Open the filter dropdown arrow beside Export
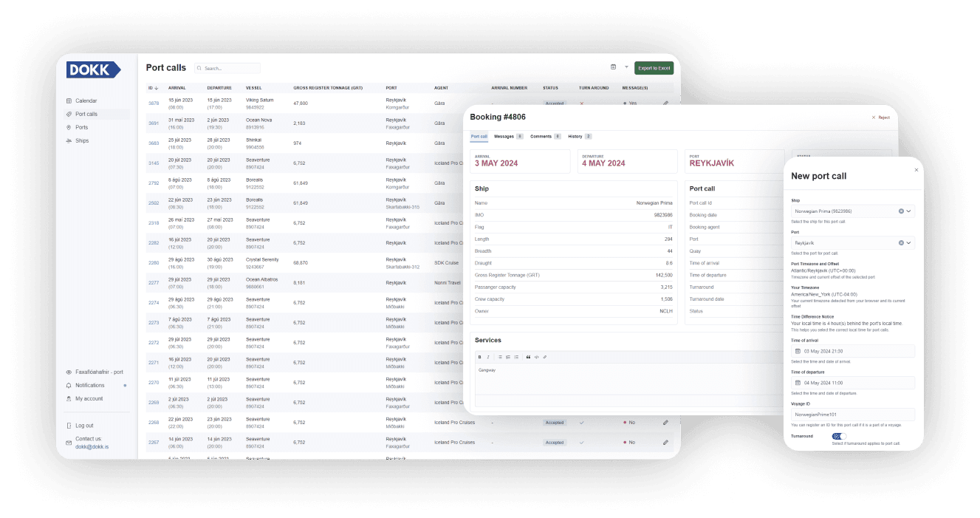980x518 pixels. [626, 67]
